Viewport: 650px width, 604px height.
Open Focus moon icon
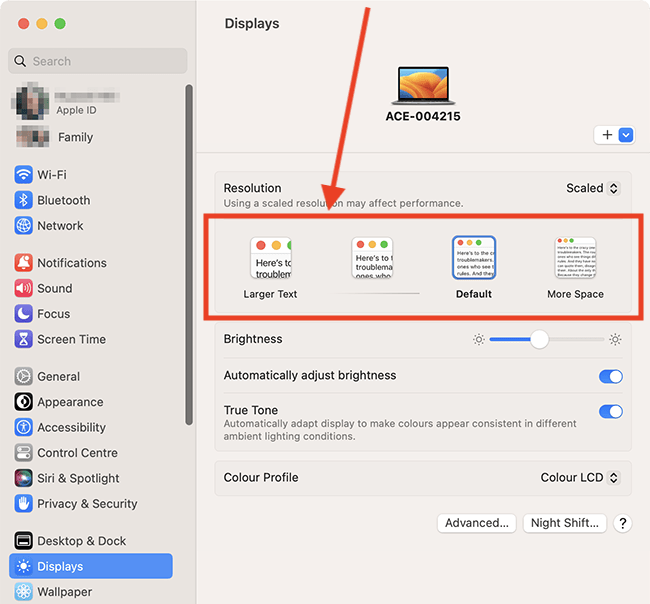24,314
